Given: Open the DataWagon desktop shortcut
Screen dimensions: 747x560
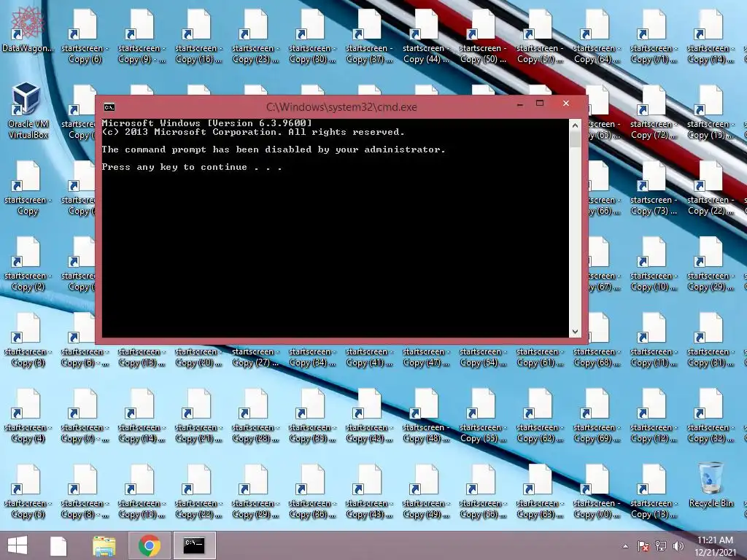Looking at the screenshot, I should (x=28, y=29).
